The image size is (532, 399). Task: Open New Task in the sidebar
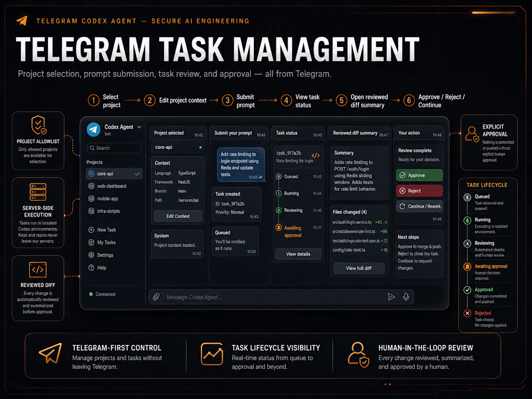pos(103,230)
